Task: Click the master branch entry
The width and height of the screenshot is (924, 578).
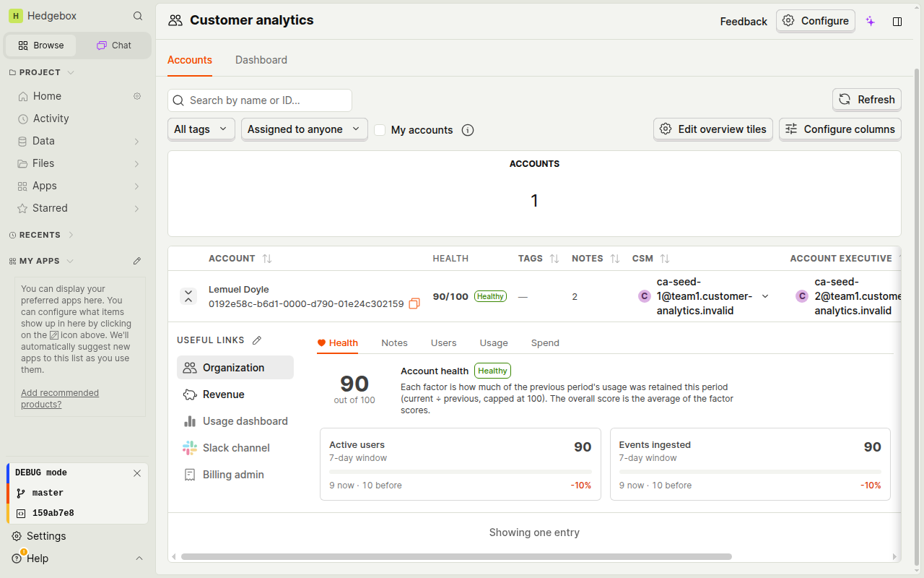Action: (77, 493)
